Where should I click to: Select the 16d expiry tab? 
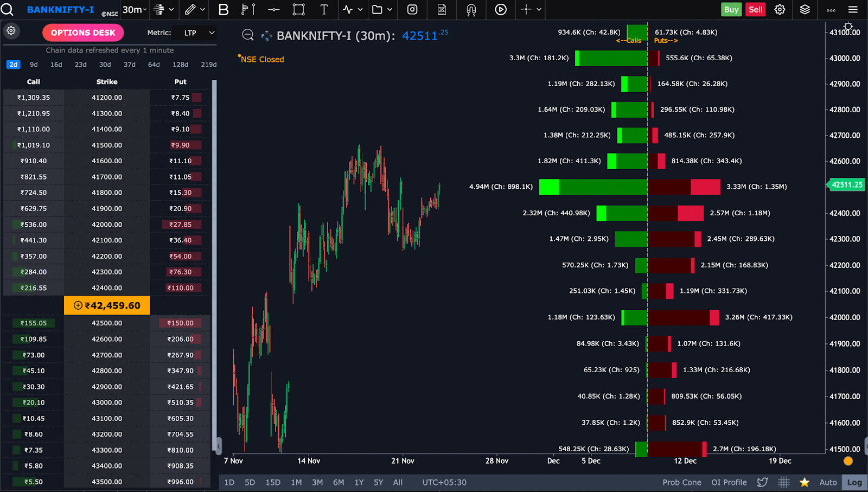click(56, 65)
